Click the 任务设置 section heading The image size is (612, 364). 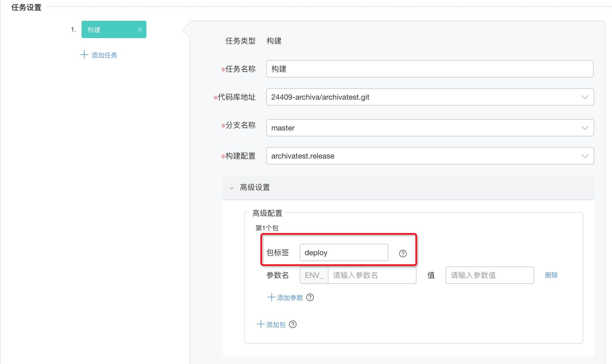pos(26,7)
